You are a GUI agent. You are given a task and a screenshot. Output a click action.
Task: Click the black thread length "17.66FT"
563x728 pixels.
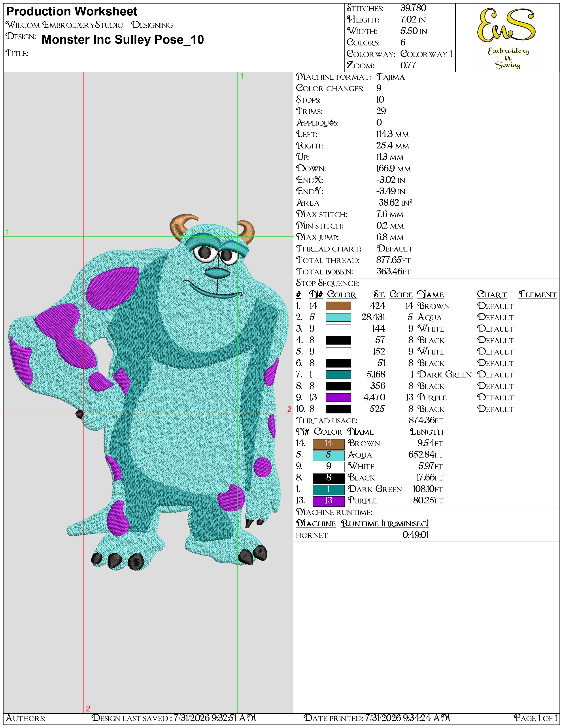click(430, 478)
